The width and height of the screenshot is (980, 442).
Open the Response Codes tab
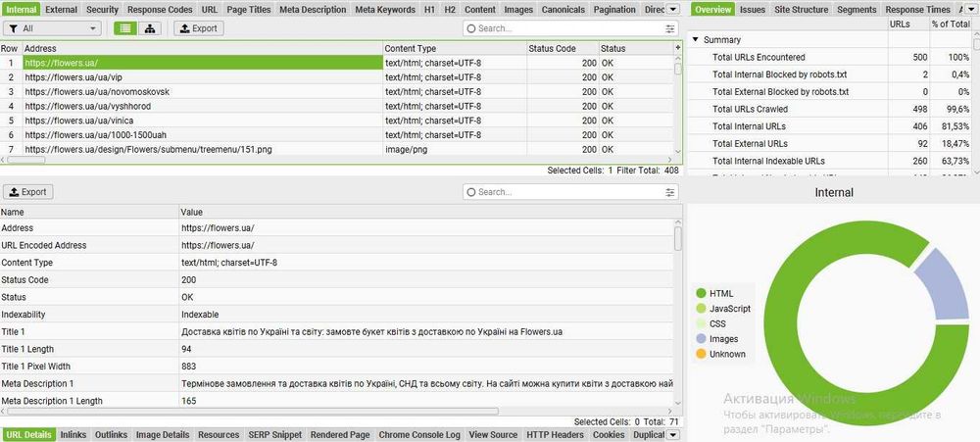click(x=160, y=10)
